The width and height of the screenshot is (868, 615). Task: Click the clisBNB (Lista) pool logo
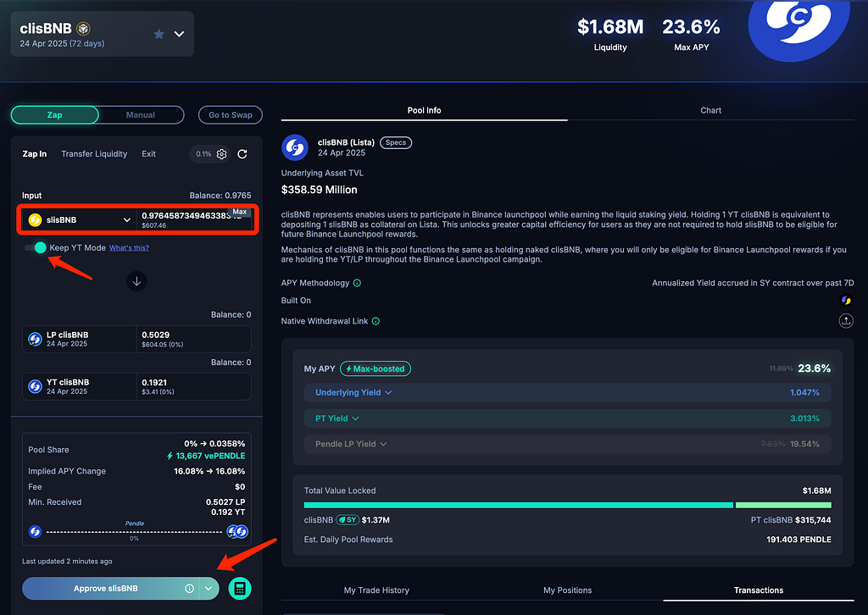295,147
